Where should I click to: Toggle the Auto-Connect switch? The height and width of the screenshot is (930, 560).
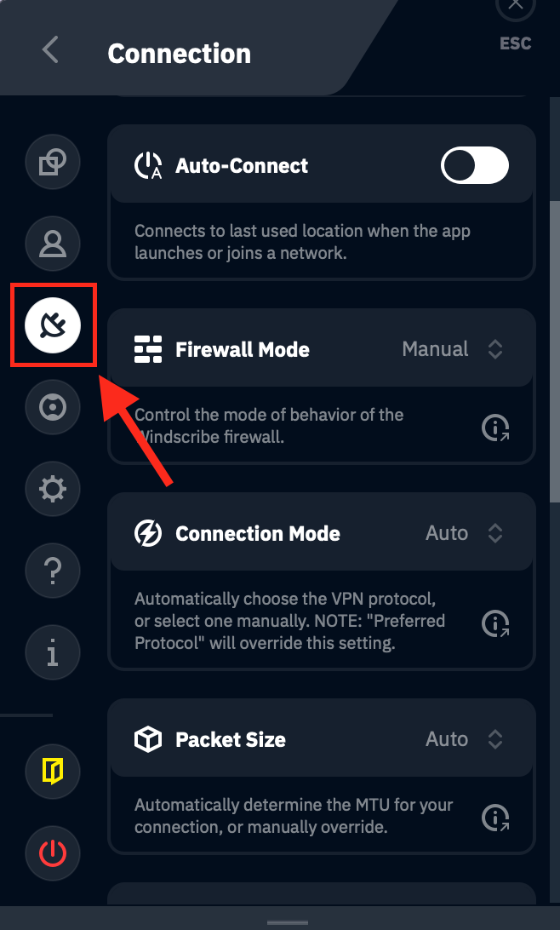tap(474, 166)
